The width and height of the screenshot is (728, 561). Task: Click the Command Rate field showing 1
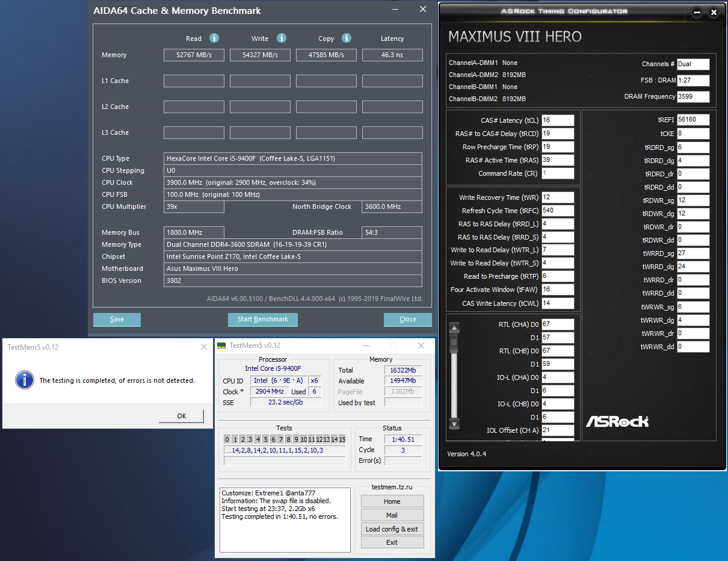click(x=558, y=173)
